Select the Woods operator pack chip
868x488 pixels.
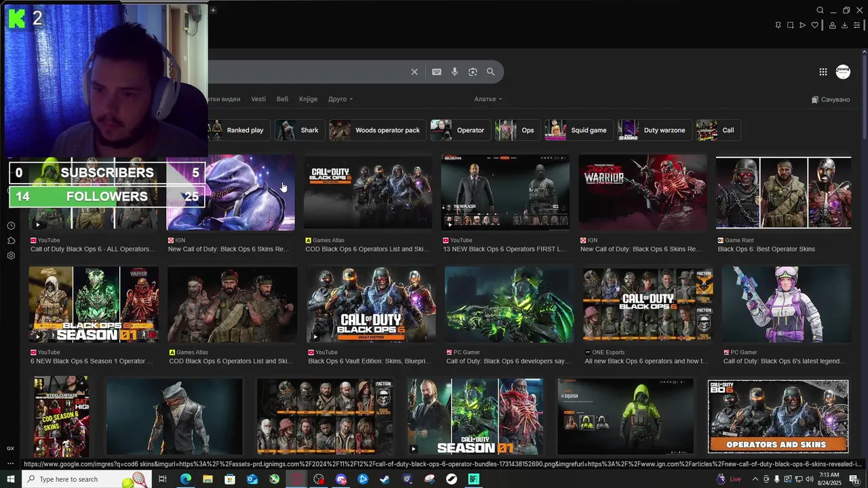pyautogui.click(x=378, y=130)
